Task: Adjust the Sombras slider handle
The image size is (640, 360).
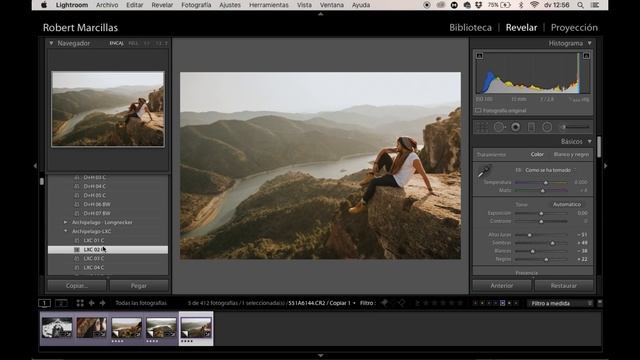Action: tap(553, 243)
